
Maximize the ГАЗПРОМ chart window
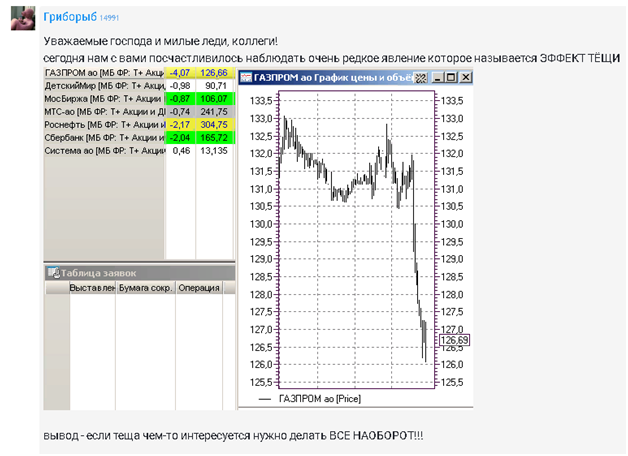point(451,78)
